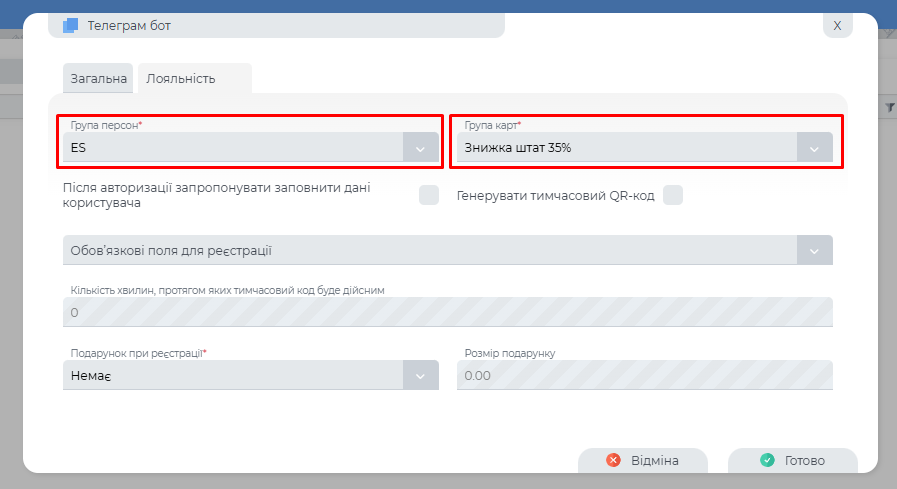Toggle the Генерувати тимчасовий QR-код checkbox

pyautogui.click(x=673, y=195)
